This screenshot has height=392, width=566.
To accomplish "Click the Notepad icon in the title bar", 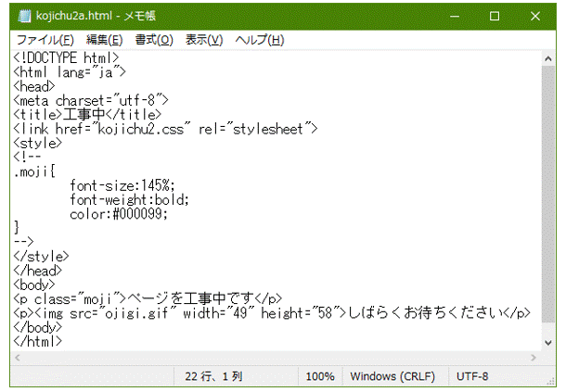I will [23, 17].
